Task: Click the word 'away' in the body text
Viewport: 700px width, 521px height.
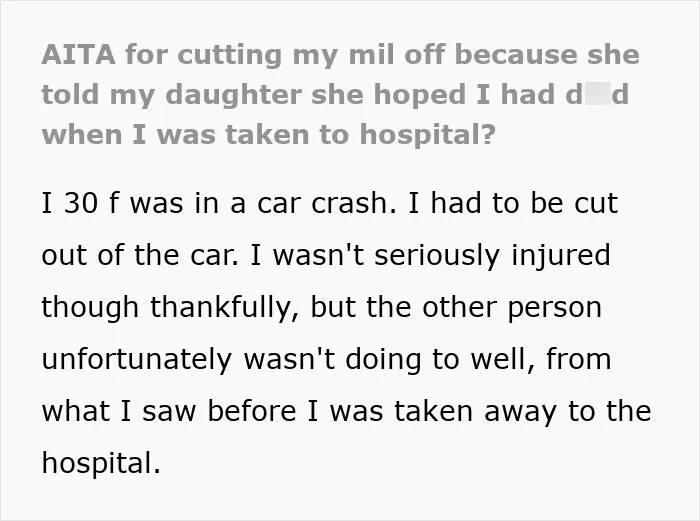Action: (521, 412)
